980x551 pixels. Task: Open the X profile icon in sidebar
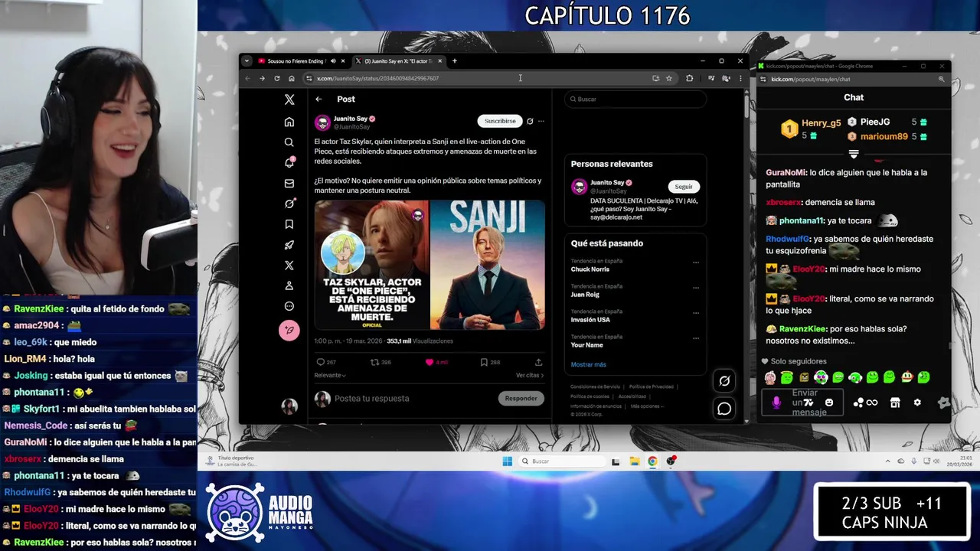coord(289,285)
